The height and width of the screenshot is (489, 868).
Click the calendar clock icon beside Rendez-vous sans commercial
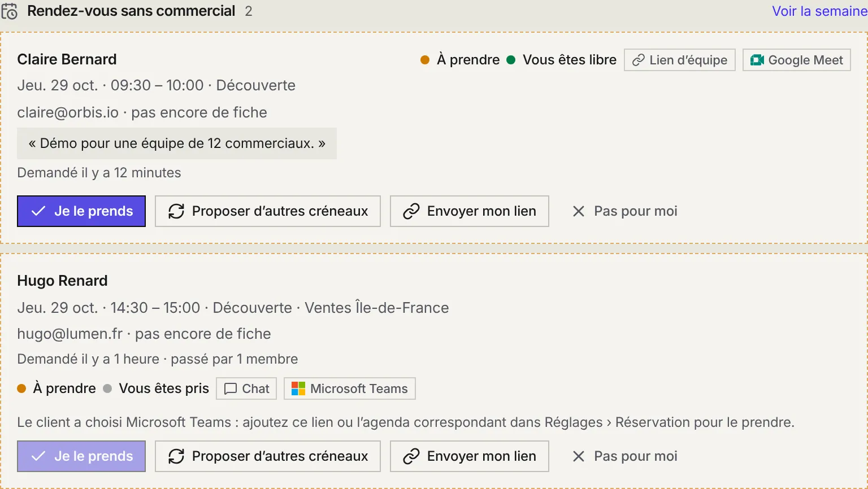point(9,11)
